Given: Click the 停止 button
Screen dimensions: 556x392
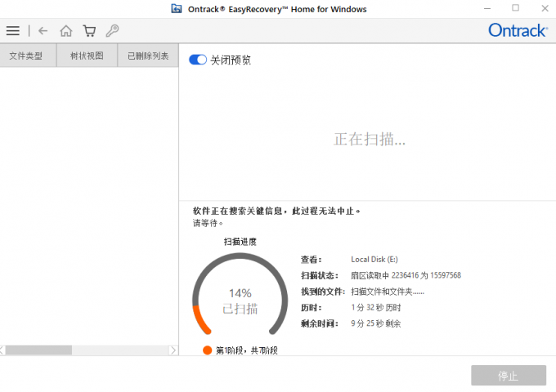Looking at the screenshot, I should coord(509,376).
